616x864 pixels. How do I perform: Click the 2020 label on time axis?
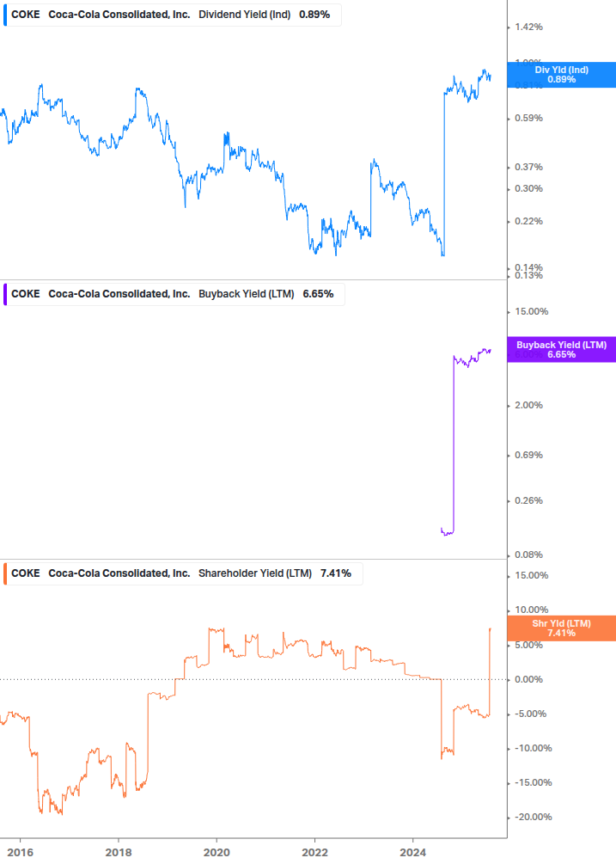click(x=217, y=853)
